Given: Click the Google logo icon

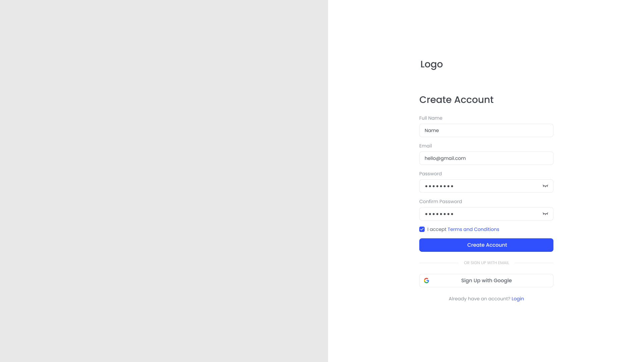Looking at the screenshot, I should 426,281.
